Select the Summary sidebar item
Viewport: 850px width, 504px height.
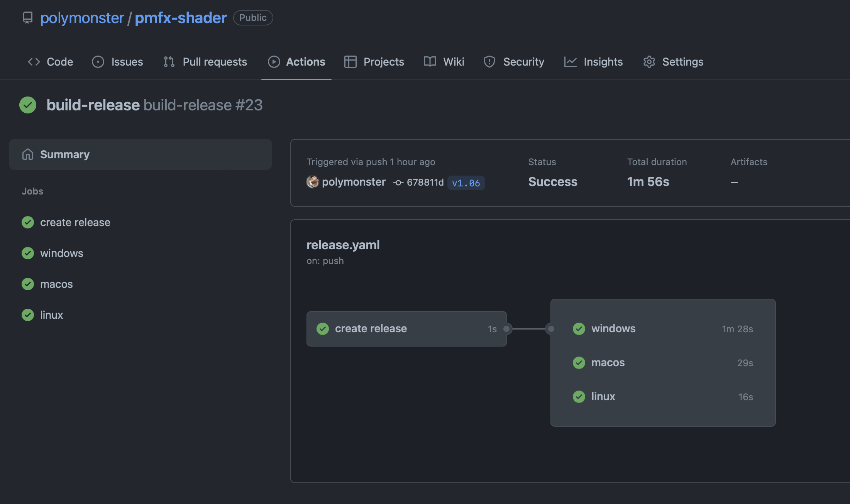[141, 154]
